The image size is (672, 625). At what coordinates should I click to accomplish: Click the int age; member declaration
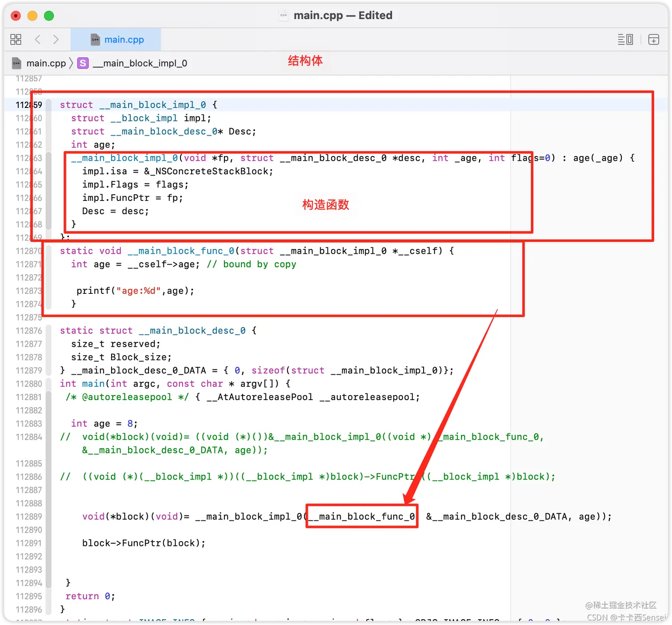[93, 145]
